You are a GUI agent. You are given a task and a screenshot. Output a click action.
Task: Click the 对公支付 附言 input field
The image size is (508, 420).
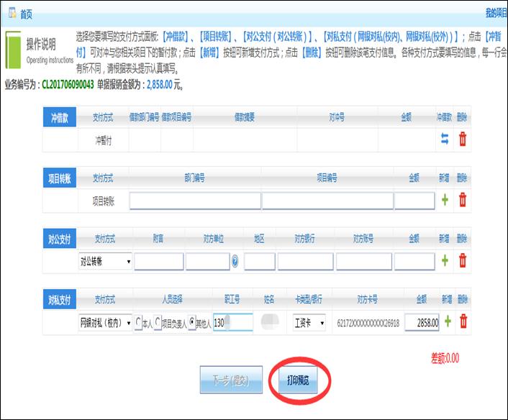coord(159,261)
